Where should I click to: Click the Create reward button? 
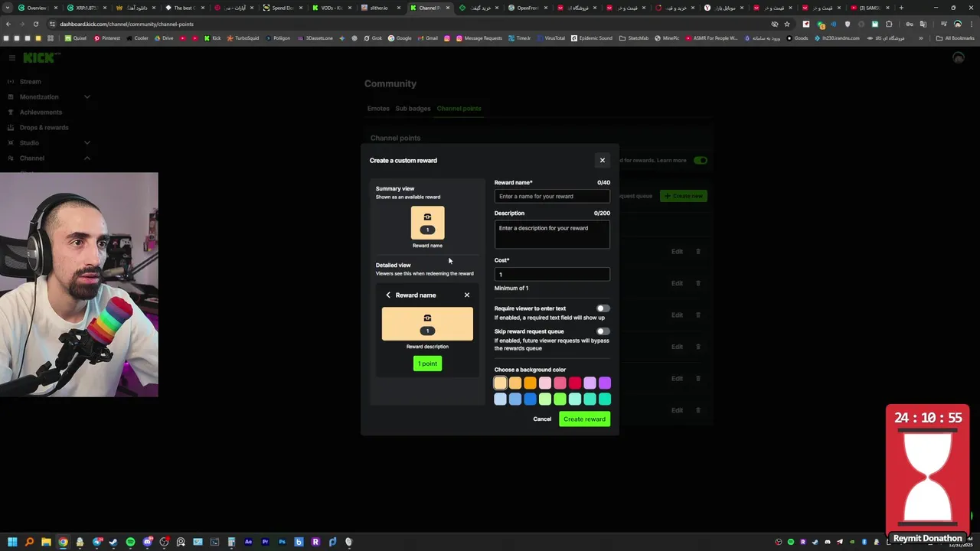coord(584,419)
